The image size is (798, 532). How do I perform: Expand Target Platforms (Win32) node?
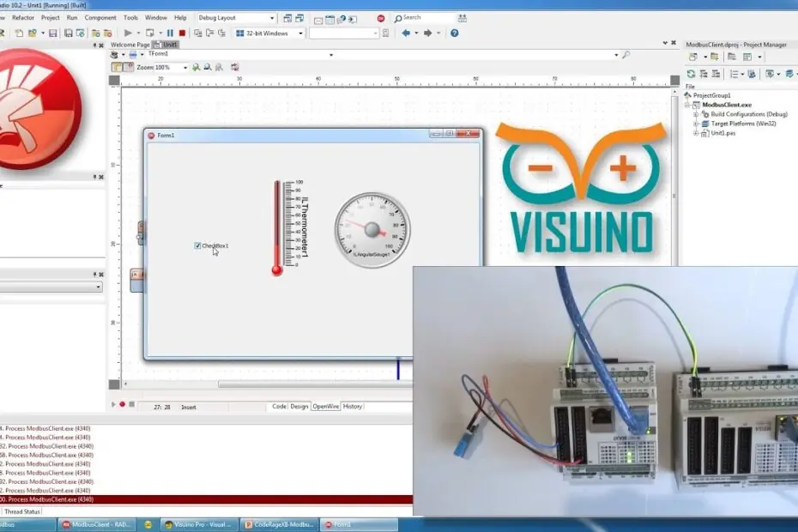[x=696, y=124]
